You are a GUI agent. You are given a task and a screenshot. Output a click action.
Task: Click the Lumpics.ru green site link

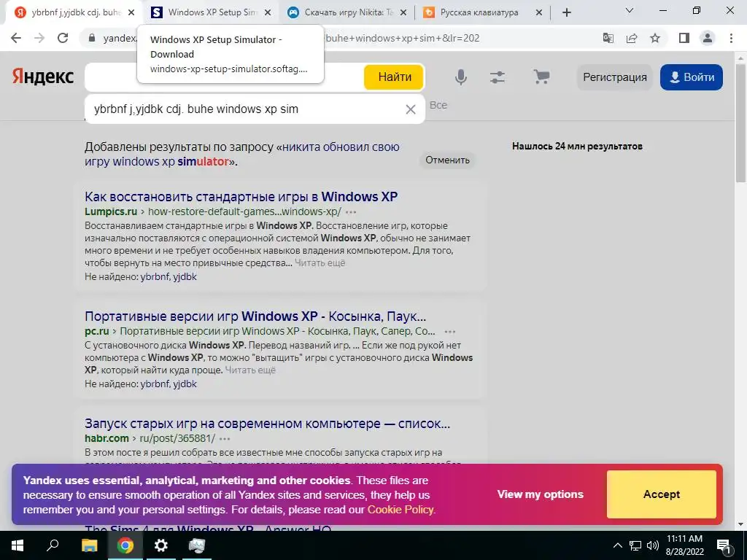point(111,211)
